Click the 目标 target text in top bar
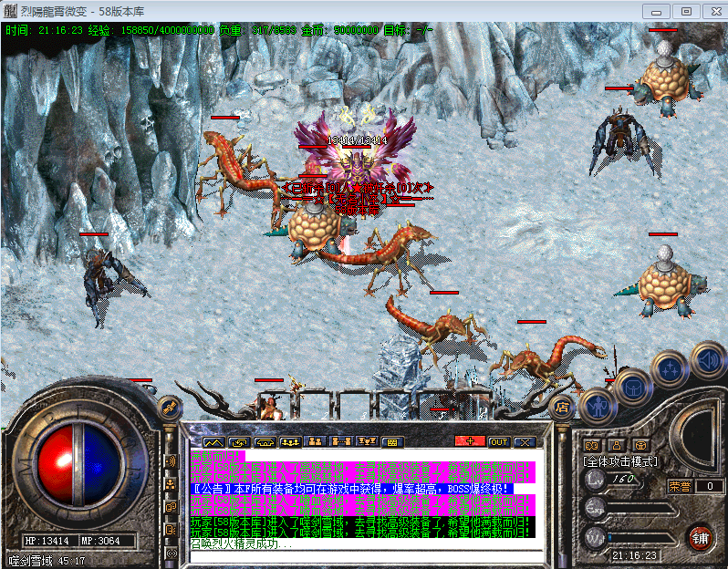728x569 pixels. click(x=408, y=31)
